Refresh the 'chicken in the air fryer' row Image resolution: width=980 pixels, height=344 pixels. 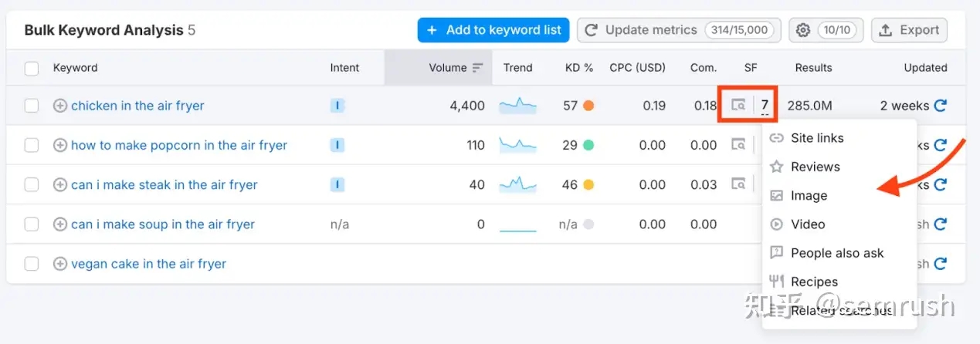pyautogui.click(x=940, y=106)
